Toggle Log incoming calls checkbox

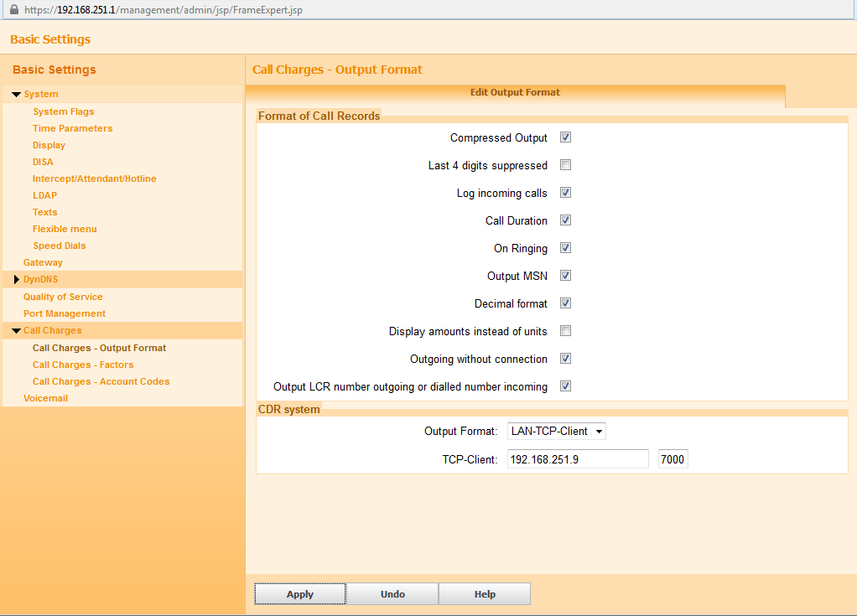coord(566,193)
